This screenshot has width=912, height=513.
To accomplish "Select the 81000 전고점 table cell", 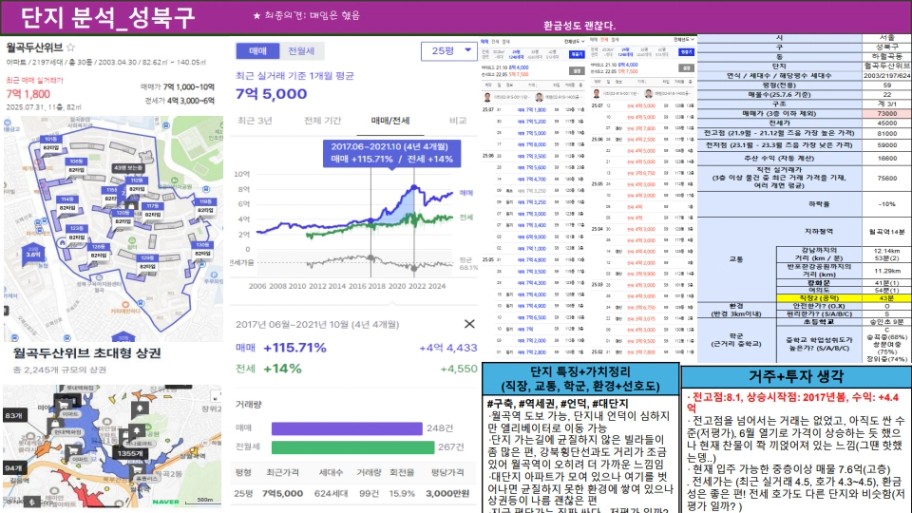I will [x=886, y=134].
